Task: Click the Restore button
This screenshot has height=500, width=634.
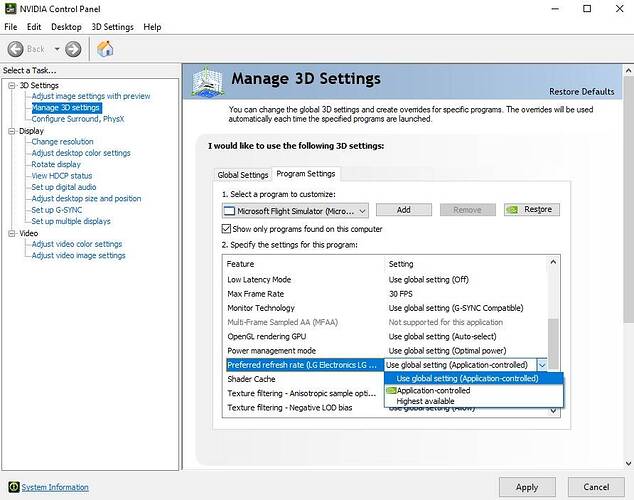Action: pos(532,209)
